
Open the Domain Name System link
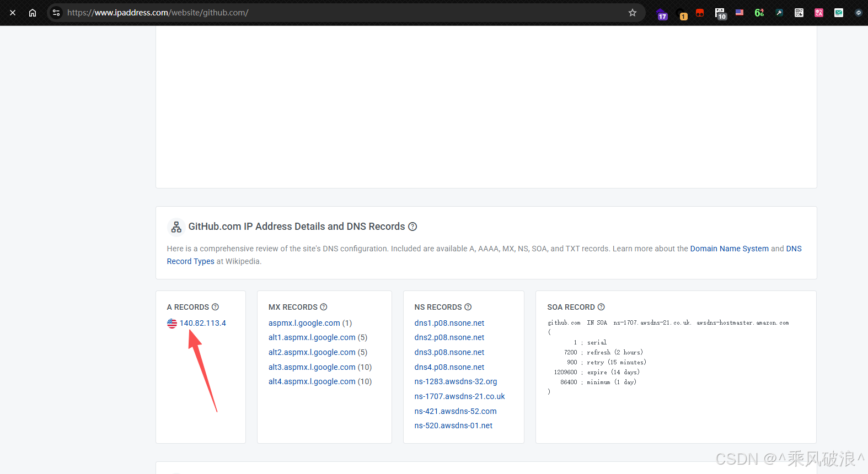730,249
